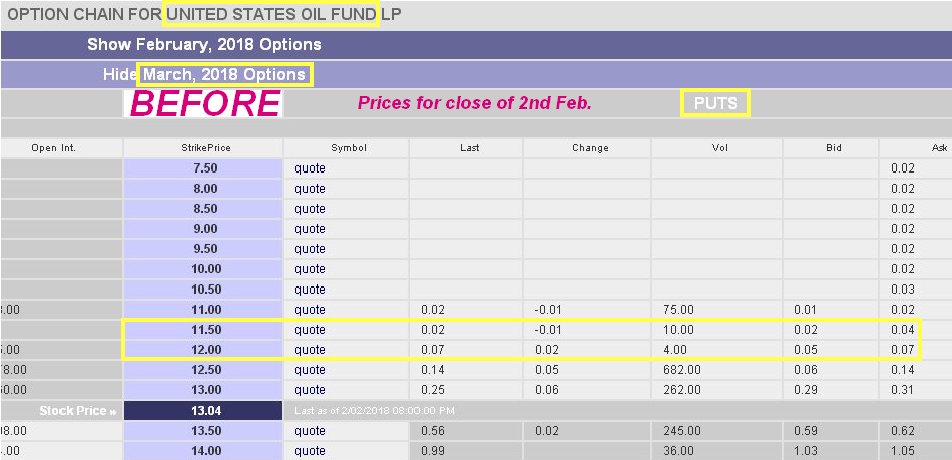Click the Last column header
Viewport: 952px width, 460px height.
[469, 147]
